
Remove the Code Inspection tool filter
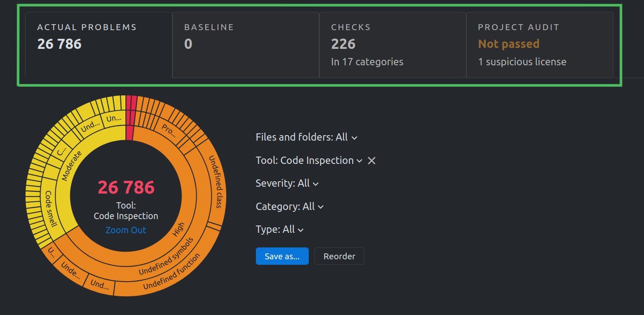tap(371, 160)
